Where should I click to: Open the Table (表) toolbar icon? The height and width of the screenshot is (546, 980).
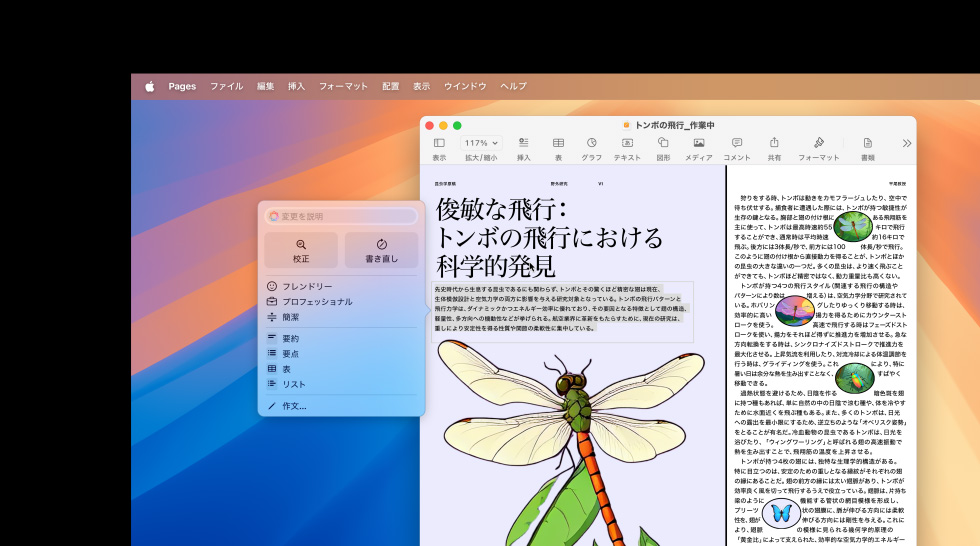(558, 144)
